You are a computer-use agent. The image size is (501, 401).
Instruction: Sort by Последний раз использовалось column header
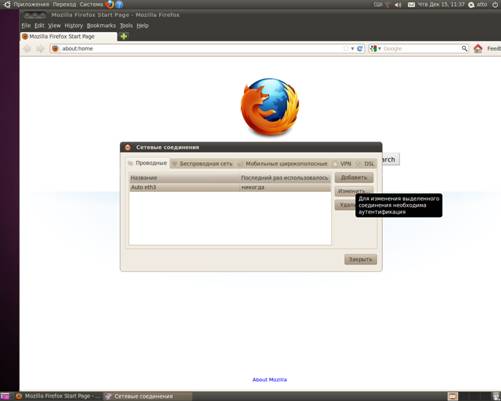pyautogui.click(x=285, y=178)
